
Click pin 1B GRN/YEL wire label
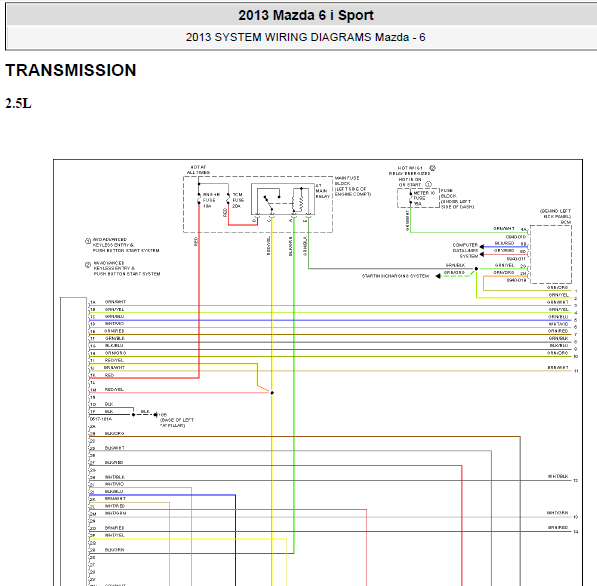click(x=114, y=309)
